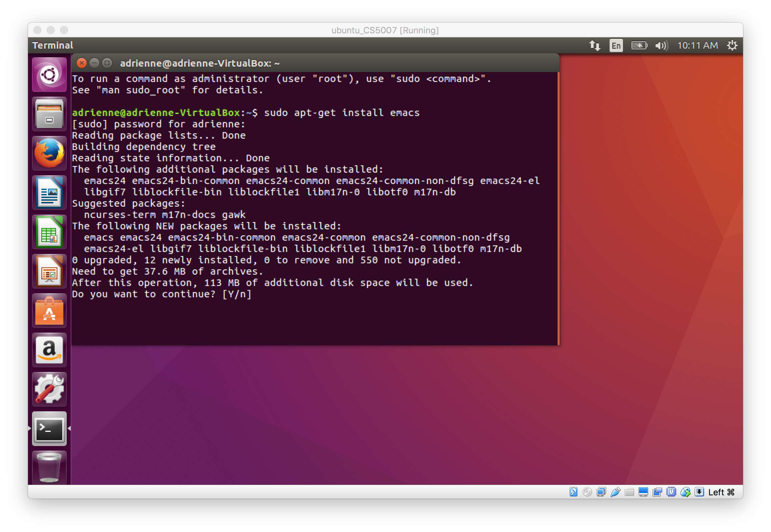This screenshot has width=771, height=532.
Task: Click VirtualBox shared folders status icon
Action: tap(629, 492)
